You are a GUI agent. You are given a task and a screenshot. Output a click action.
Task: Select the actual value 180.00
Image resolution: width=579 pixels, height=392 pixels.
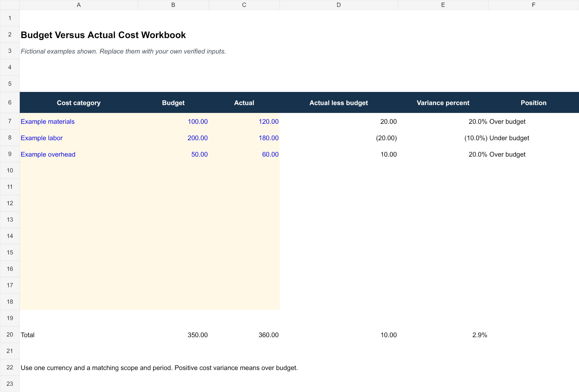244,138
